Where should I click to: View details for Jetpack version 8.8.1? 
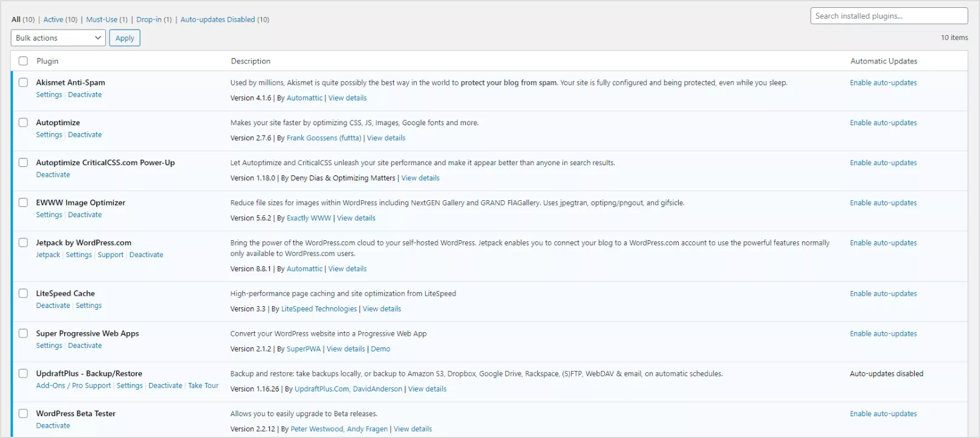(347, 269)
